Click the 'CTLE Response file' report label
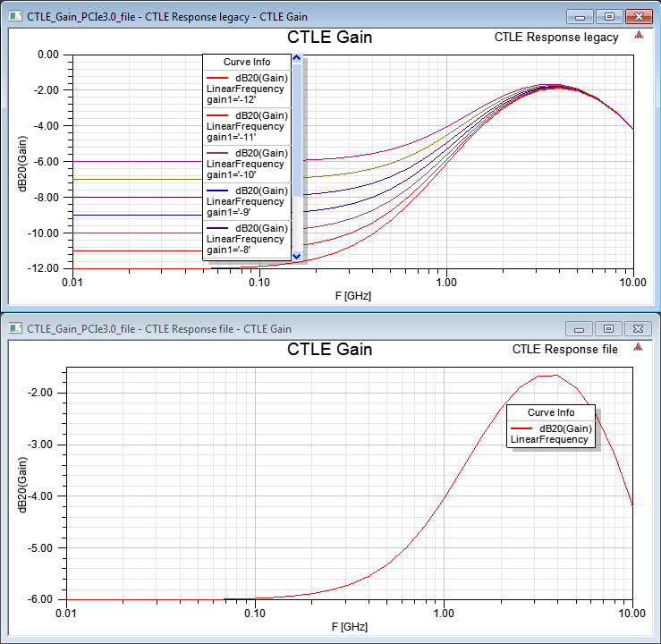 (x=565, y=350)
